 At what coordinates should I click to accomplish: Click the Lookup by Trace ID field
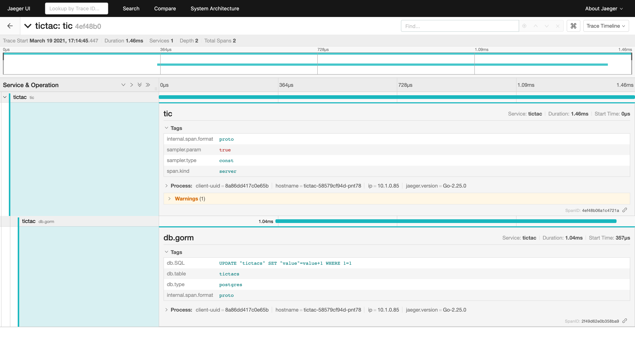tap(76, 8)
